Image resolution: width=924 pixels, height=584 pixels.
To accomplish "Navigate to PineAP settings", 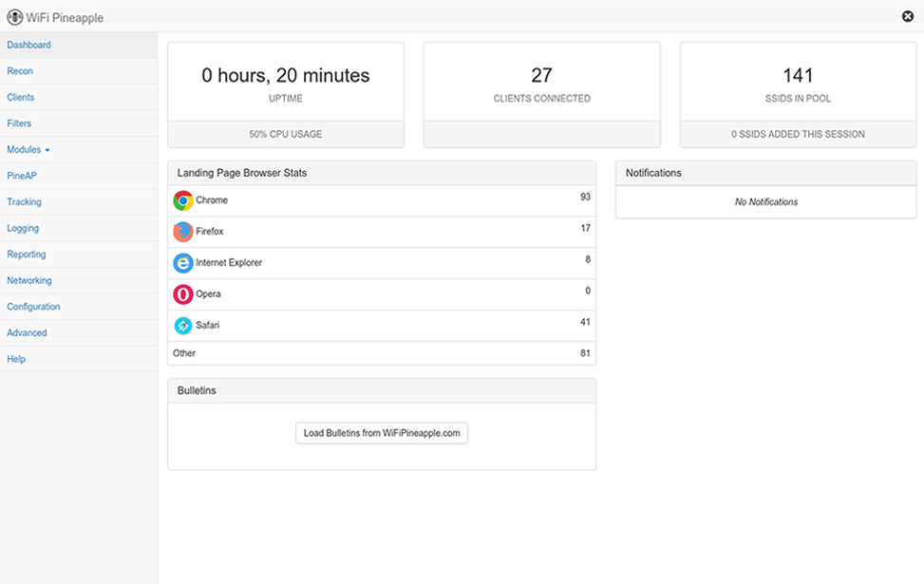I will pos(22,176).
